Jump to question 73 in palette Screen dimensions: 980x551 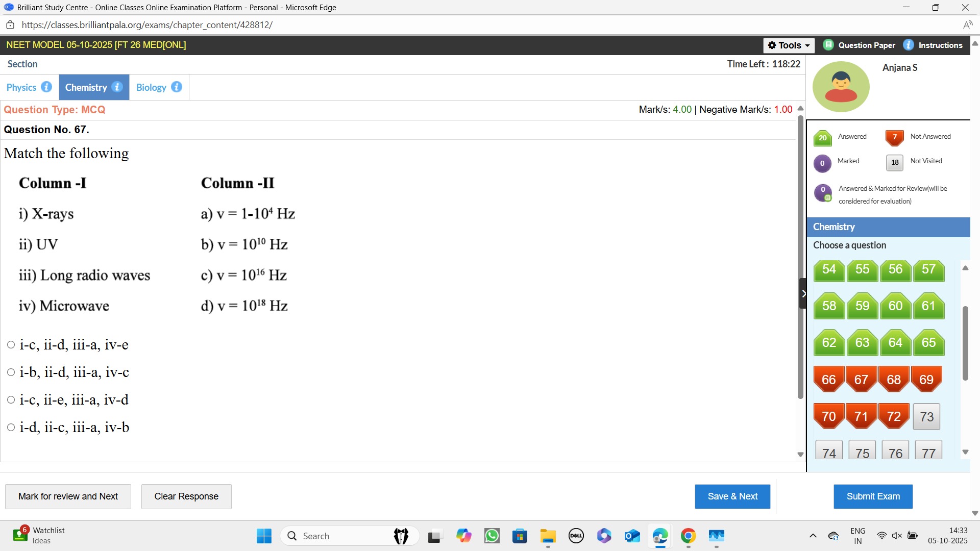tap(926, 417)
